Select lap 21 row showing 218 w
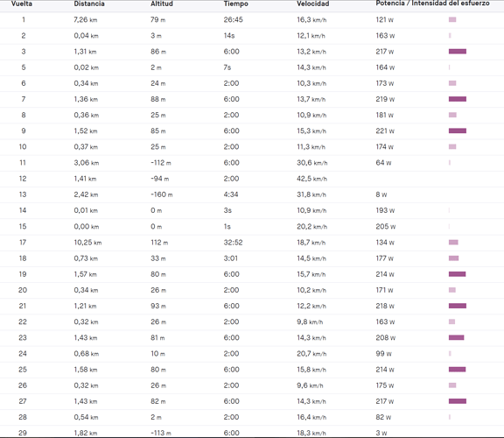This screenshot has width=504, height=438. [x=252, y=306]
